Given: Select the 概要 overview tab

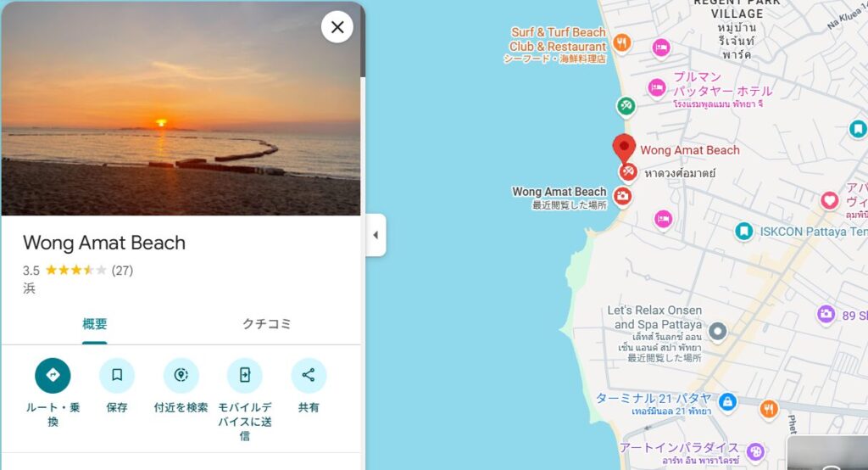Looking at the screenshot, I should pos(95,324).
